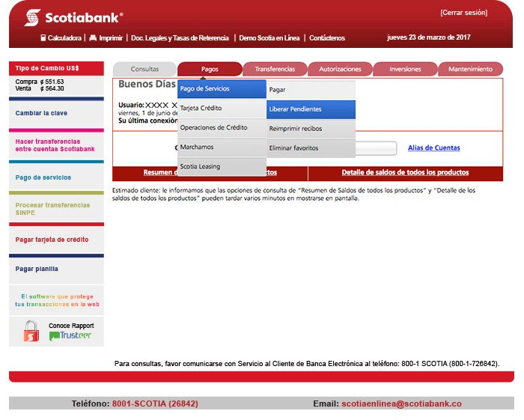Image resolution: width=524 pixels, height=420 pixels.
Task: Click Cerrar sesión link
Action: tap(463, 13)
